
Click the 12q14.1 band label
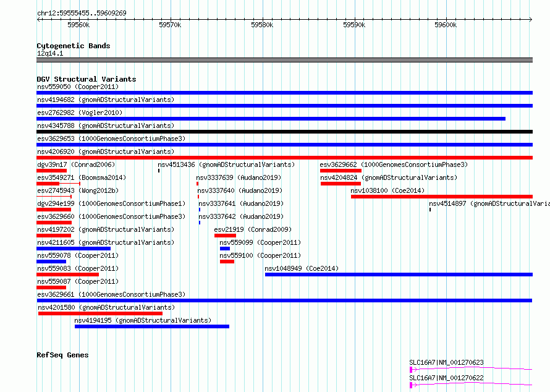50,53
